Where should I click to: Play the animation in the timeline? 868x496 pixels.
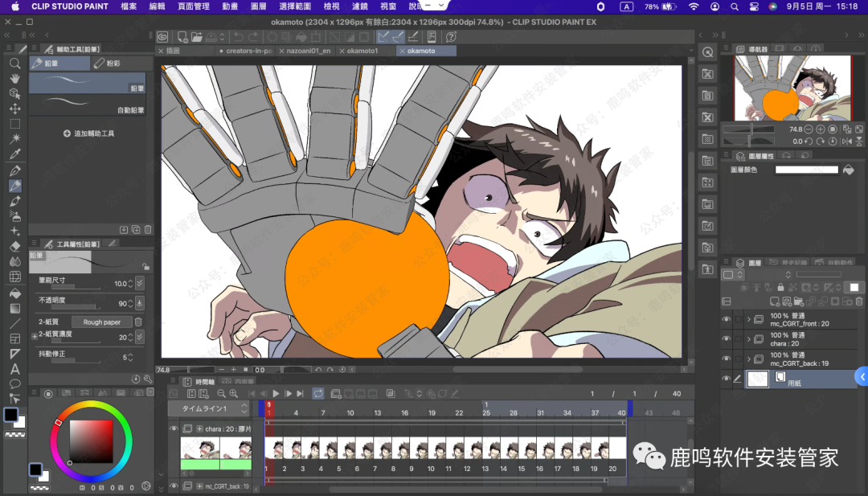[276, 394]
